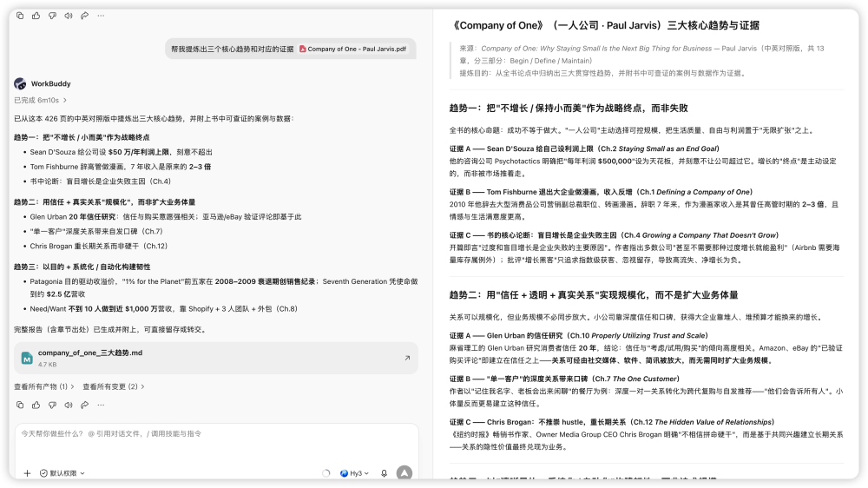Click 证据 A Sean D'Souza line in preview
Viewport: 868px width, 488px height.
(584, 148)
